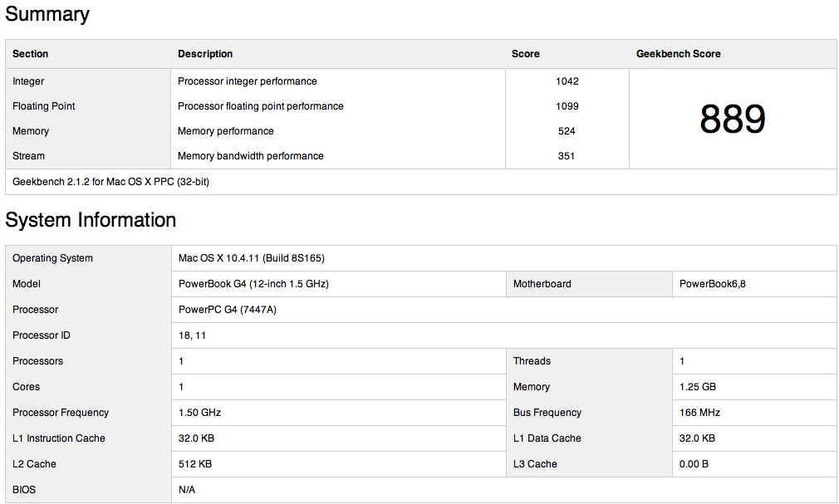Click the Floating Point section label
Viewport: 839px width, 504px height.
pos(44,106)
